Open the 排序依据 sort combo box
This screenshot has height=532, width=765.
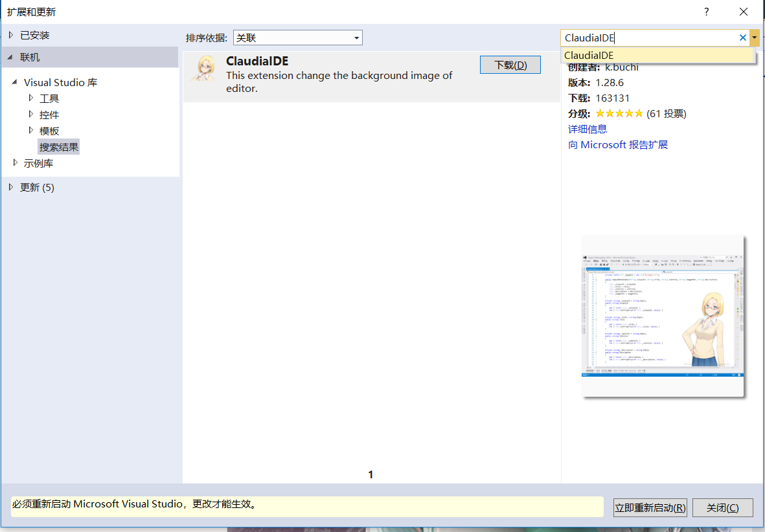pos(297,38)
